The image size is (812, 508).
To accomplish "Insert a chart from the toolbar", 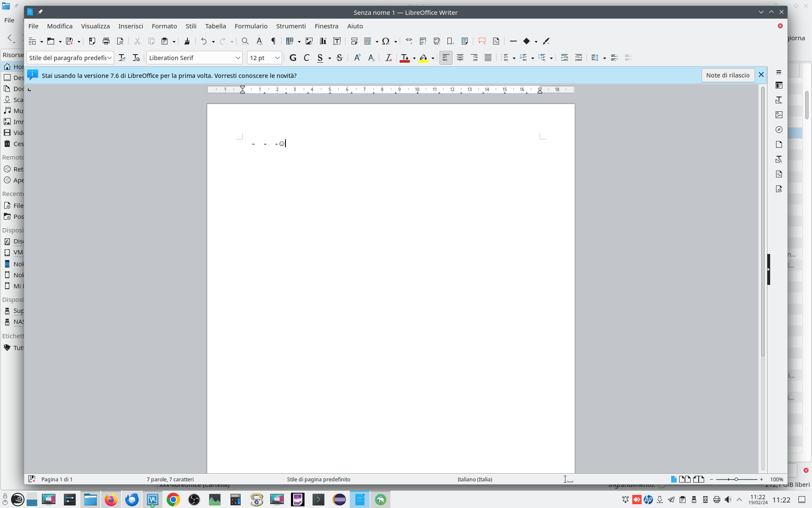I will pyautogui.click(x=323, y=41).
